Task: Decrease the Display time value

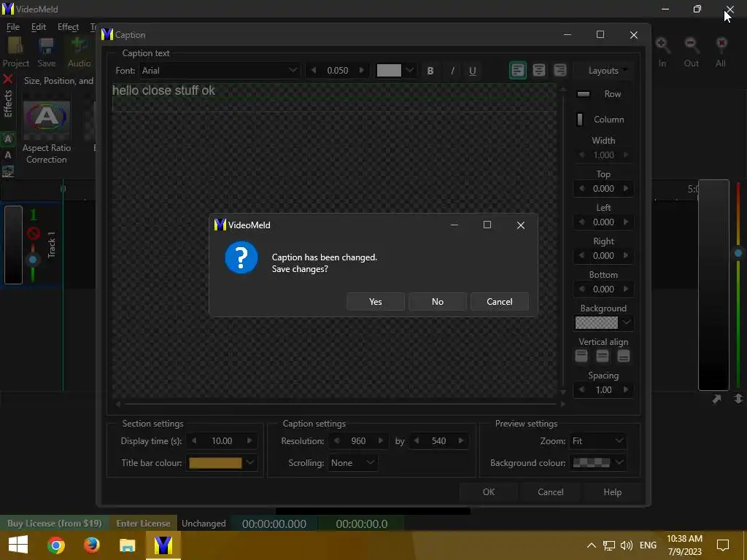Action: click(x=194, y=441)
